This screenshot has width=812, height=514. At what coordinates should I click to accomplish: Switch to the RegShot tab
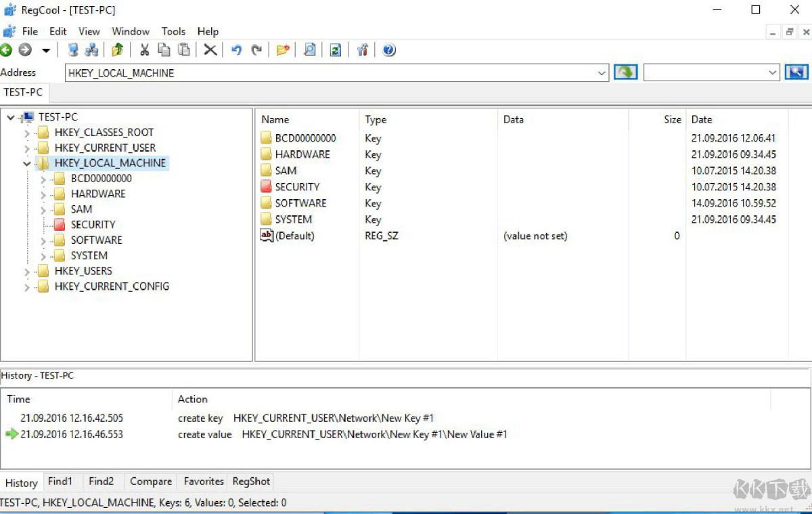[251, 481]
